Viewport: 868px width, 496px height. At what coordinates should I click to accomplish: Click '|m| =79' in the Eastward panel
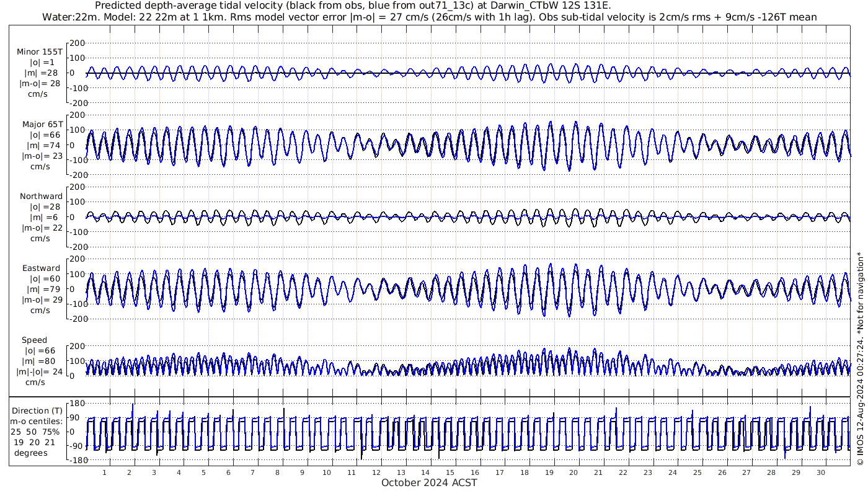pos(42,290)
